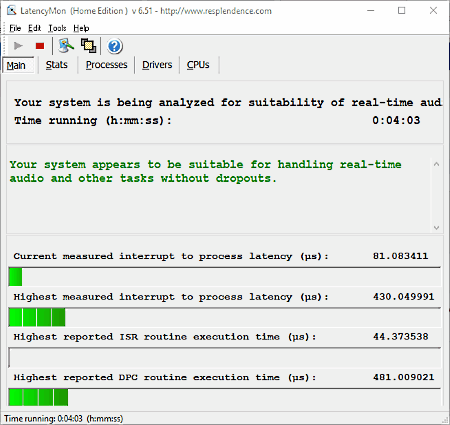Screen dimensions: 450x425
Task: Click 'Highest measured interrupt to process latency' label
Action: click(x=171, y=297)
